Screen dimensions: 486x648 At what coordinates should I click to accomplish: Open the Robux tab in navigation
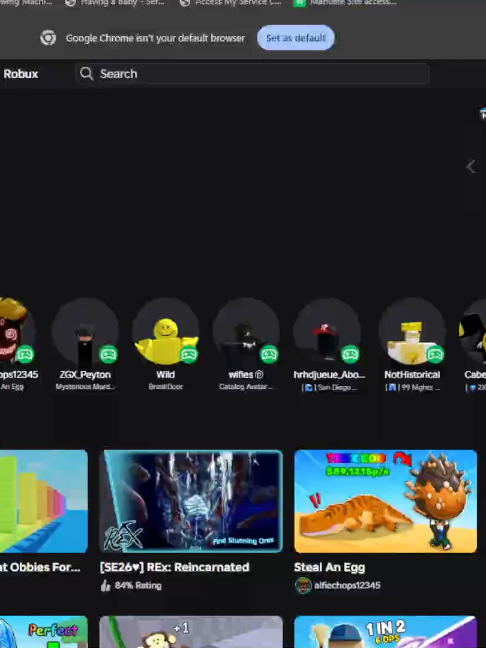click(x=21, y=74)
